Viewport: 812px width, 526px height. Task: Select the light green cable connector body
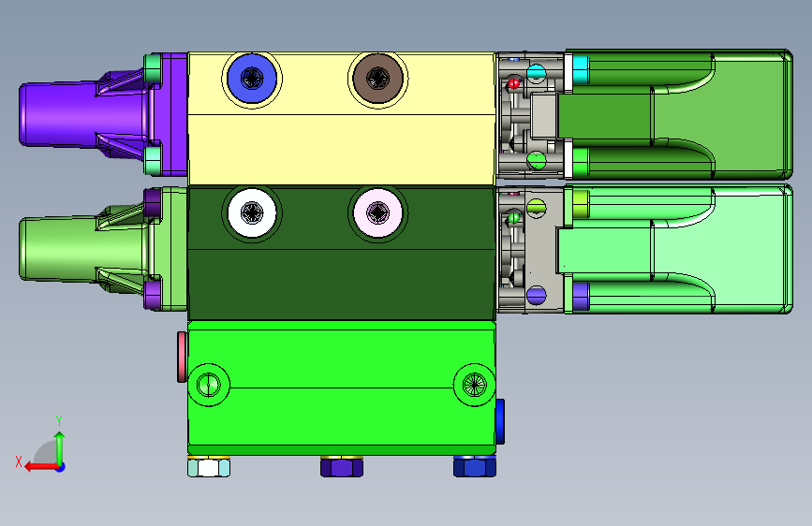click(82, 250)
